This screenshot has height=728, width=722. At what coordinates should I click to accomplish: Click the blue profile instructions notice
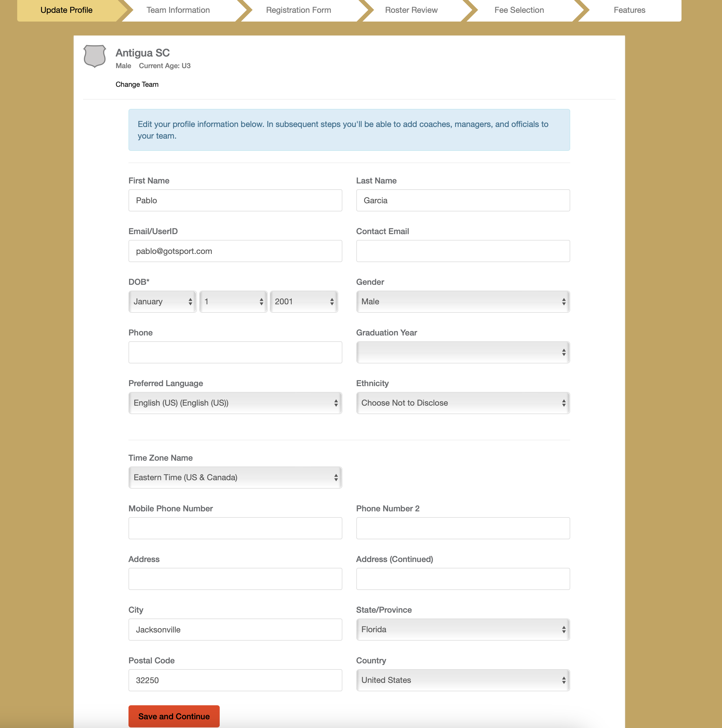click(349, 130)
